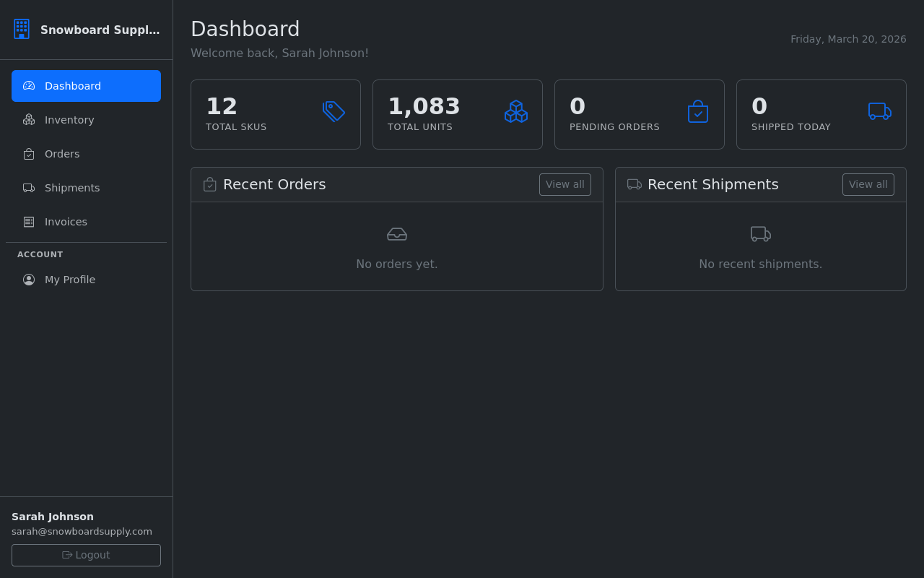Screen dimensions: 924x578
Task: Click the truck icon on Shipped Today card
Action: point(879,111)
